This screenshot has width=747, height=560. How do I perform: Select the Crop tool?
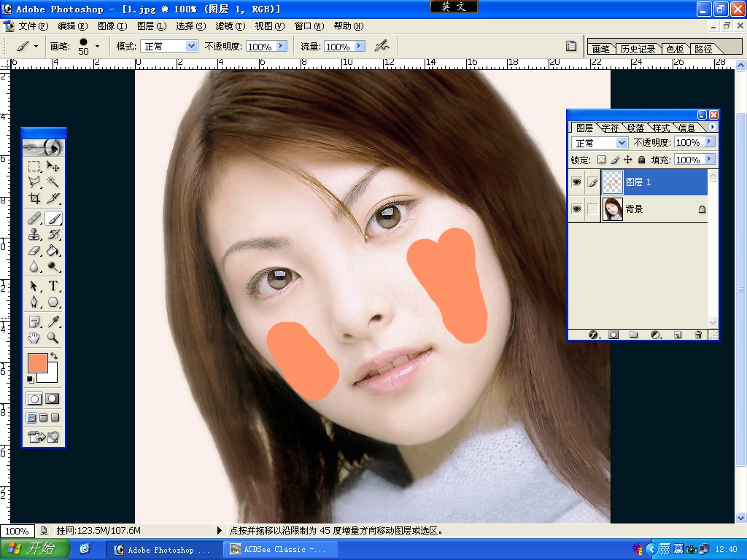[x=34, y=198]
